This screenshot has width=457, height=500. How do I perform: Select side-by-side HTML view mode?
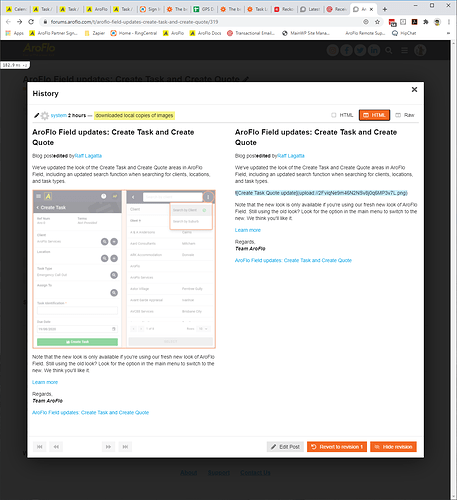pyautogui.click(x=374, y=115)
